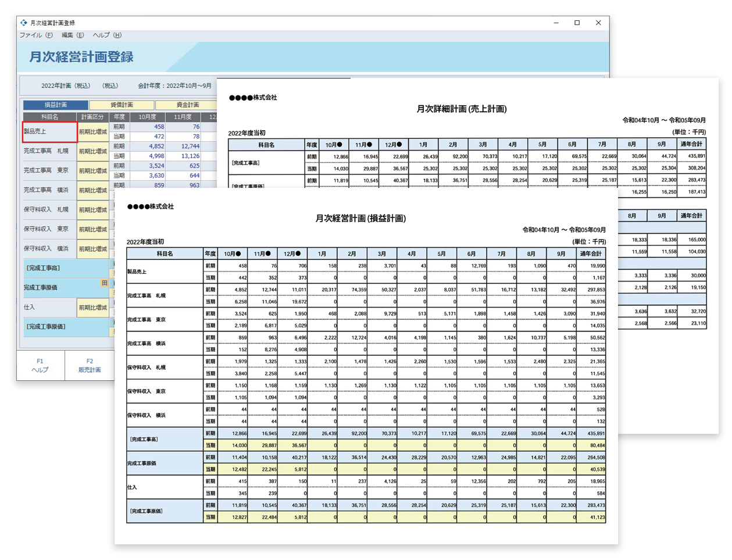The height and width of the screenshot is (560, 732).
Task: Select 保守料収入 横浜 in the registration grid
Action: [x=50, y=249]
